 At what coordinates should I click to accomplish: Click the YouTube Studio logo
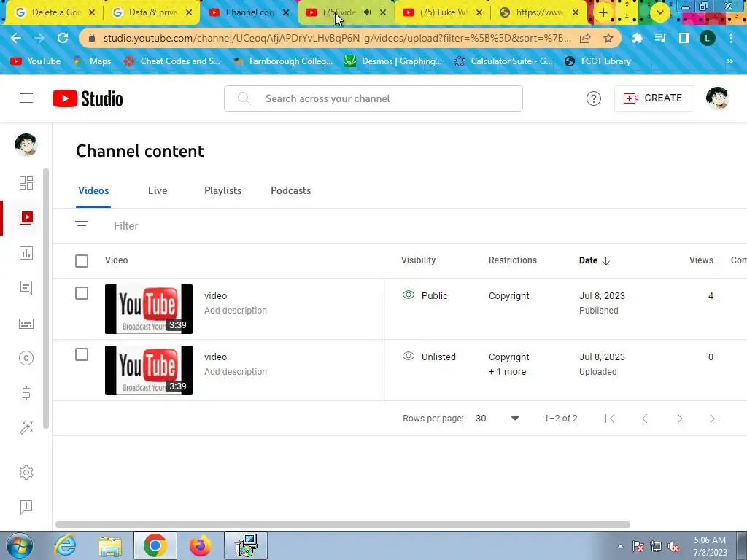pyautogui.click(x=88, y=98)
